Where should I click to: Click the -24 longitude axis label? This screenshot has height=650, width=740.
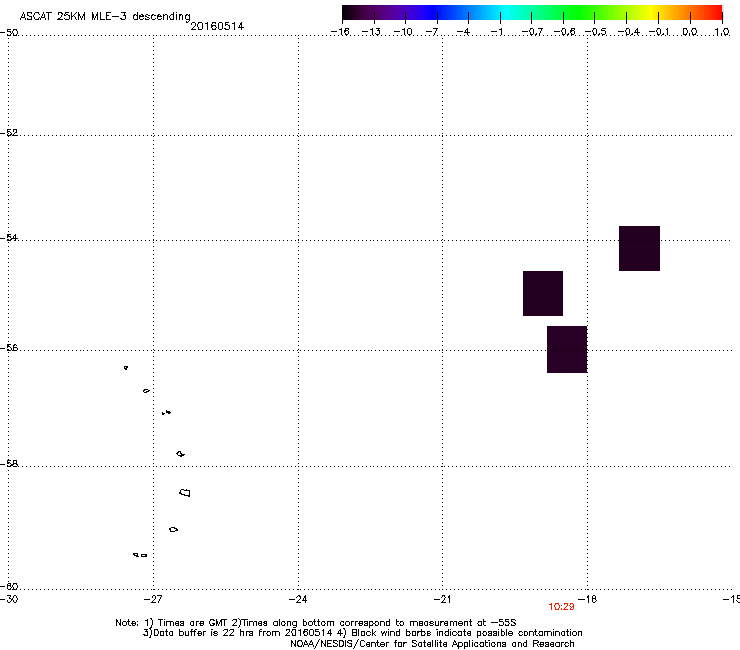[298, 599]
